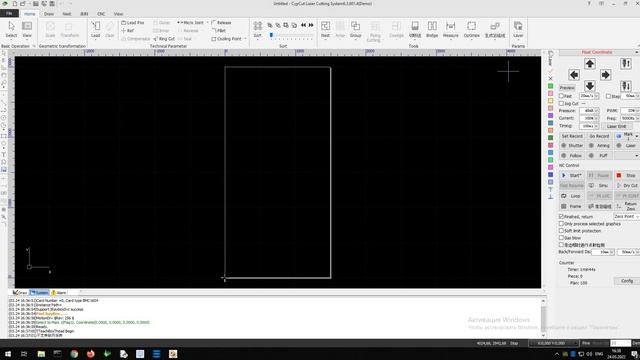The image size is (640, 360).
Task: Click the red Stop button
Action: point(627,175)
